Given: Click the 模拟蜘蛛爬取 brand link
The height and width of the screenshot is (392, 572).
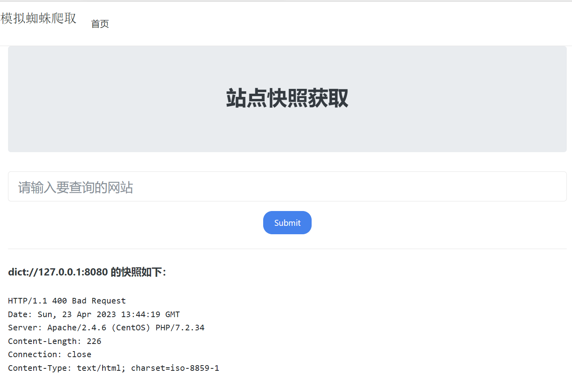Looking at the screenshot, I should [x=38, y=18].
